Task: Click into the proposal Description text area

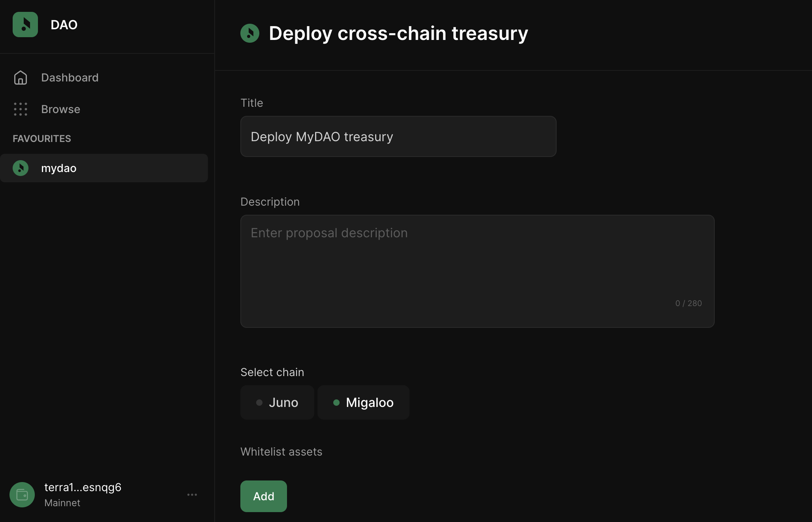Action: point(477,271)
